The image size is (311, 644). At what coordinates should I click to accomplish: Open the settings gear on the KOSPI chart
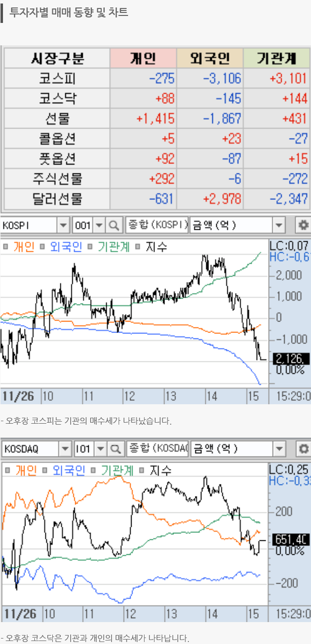(x=303, y=226)
